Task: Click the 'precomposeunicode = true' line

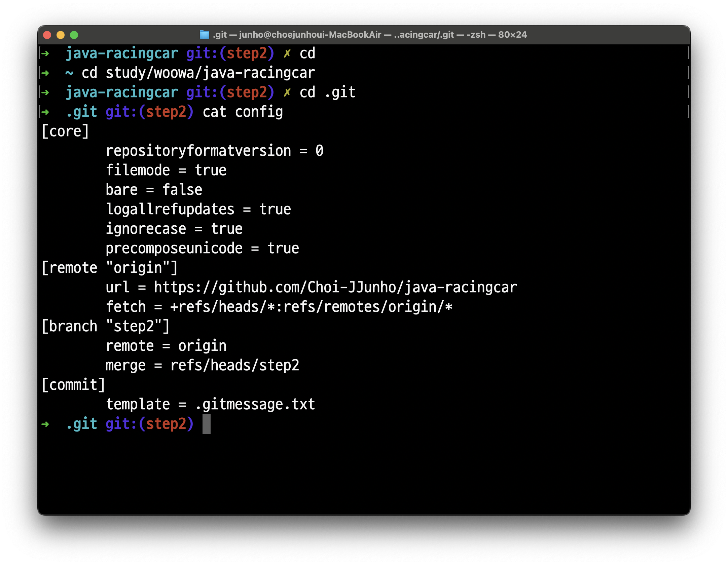Action: pyautogui.click(x=202, y=249)
